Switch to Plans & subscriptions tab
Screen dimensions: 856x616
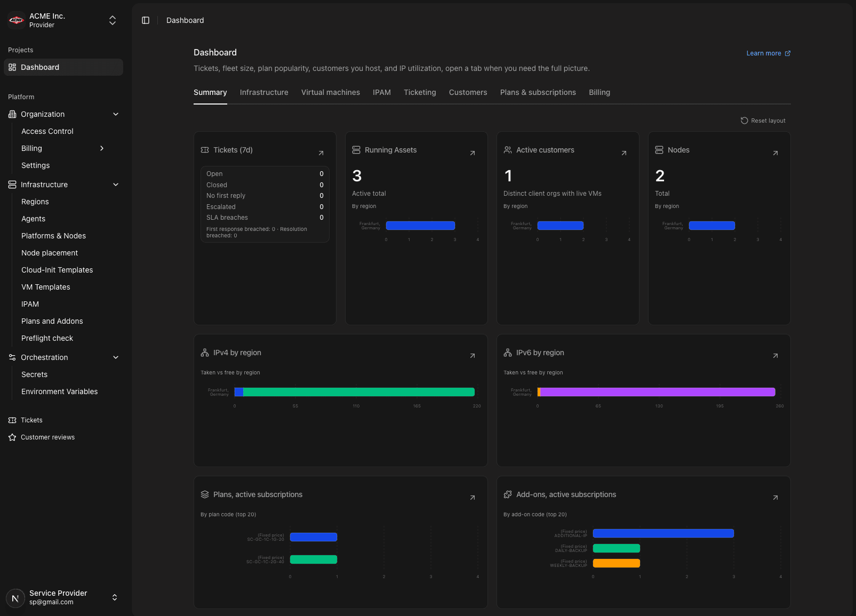point(538,92)
